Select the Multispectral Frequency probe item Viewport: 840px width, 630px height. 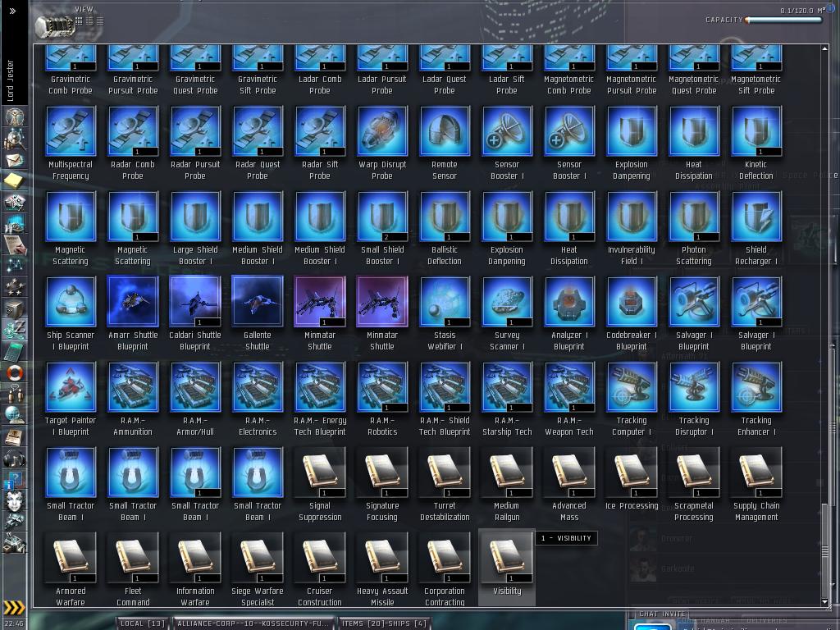click(71, 144)
